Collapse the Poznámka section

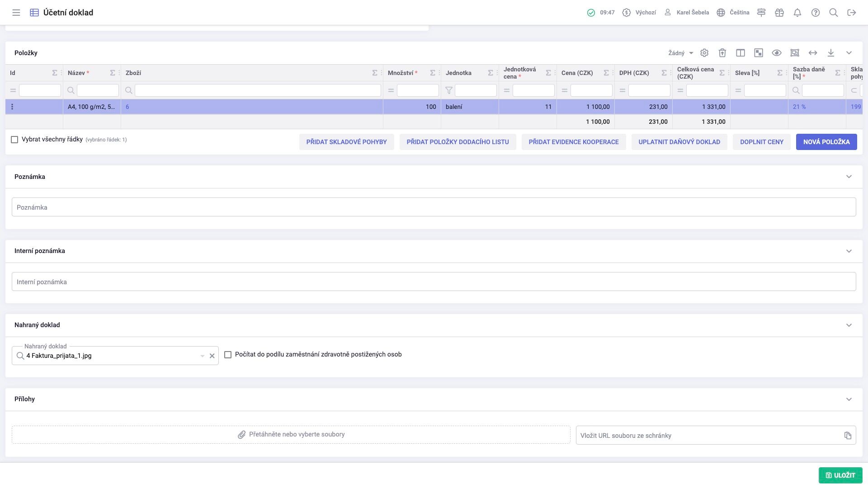(x=849, y=177)
